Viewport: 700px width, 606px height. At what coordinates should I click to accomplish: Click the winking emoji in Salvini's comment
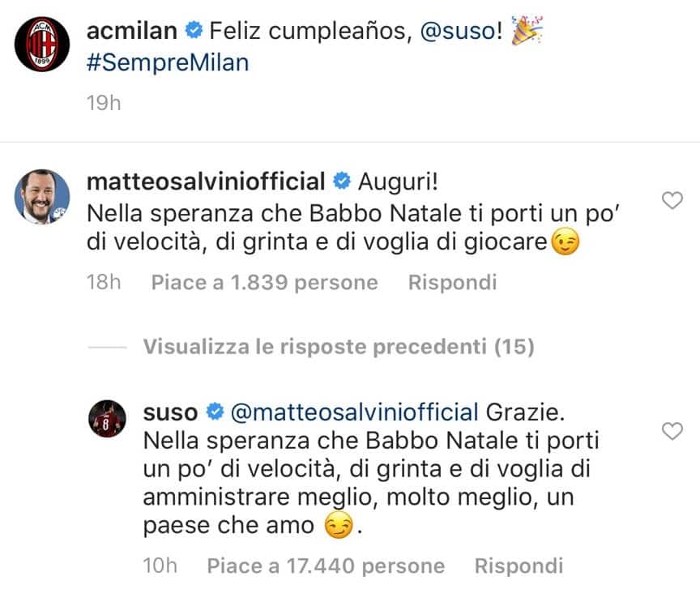[x=567, y=241]
